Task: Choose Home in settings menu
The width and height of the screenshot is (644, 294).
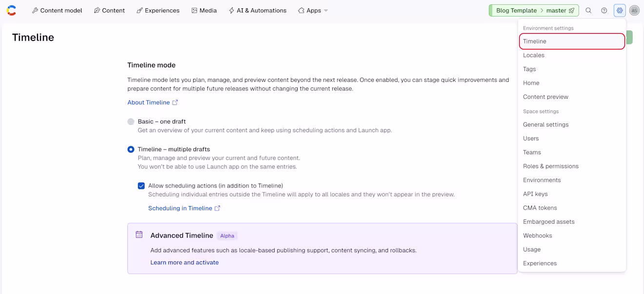Action: pyautogui.click(x=572, y=83)
